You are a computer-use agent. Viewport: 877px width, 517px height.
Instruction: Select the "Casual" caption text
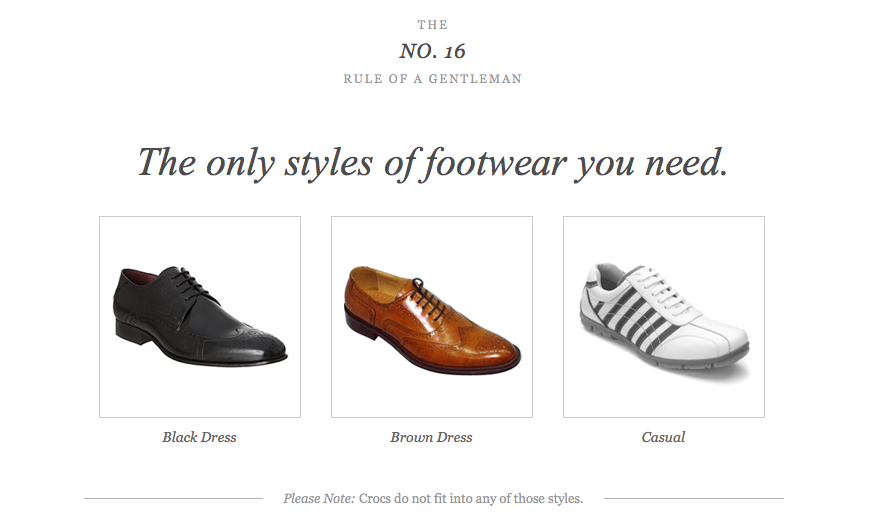(663, 437)
